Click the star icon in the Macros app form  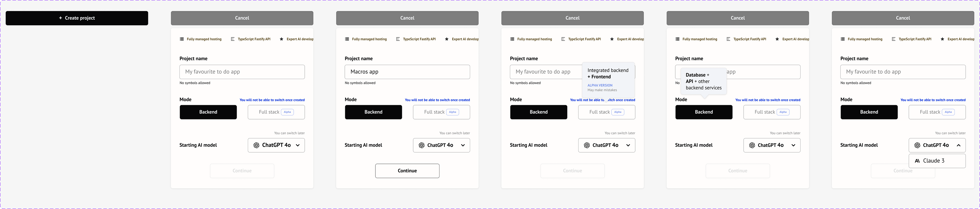pos(447,39)
